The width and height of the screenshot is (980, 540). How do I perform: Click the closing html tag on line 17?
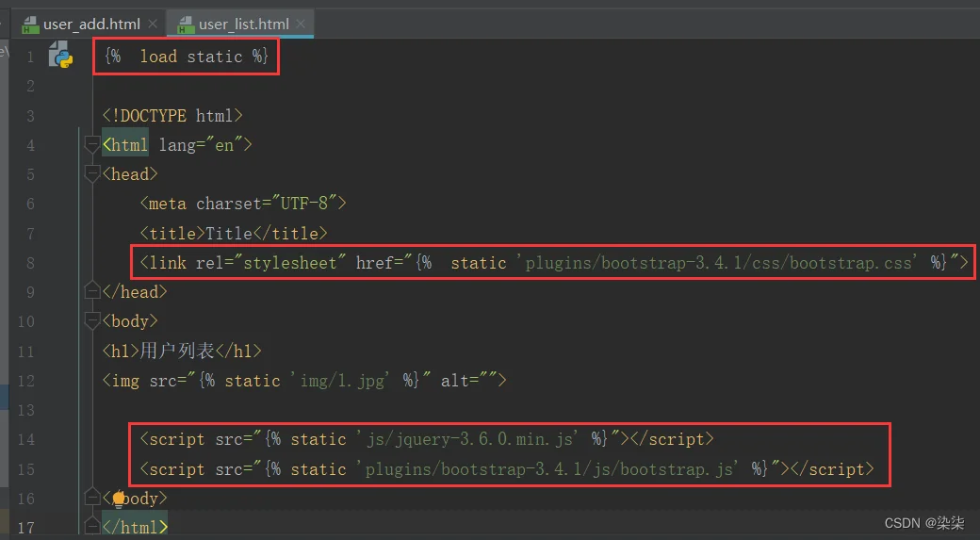tap(135, 528)
